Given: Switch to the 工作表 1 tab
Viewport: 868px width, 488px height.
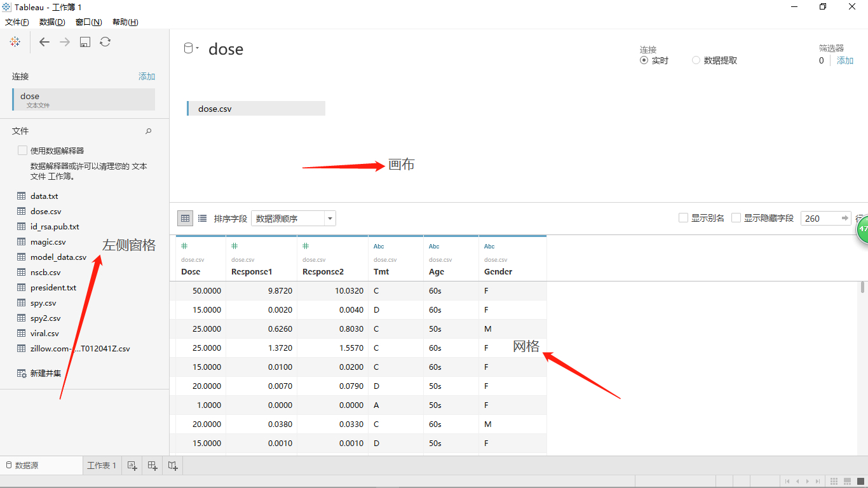Looking at the screenshot, I should [101, 465].
